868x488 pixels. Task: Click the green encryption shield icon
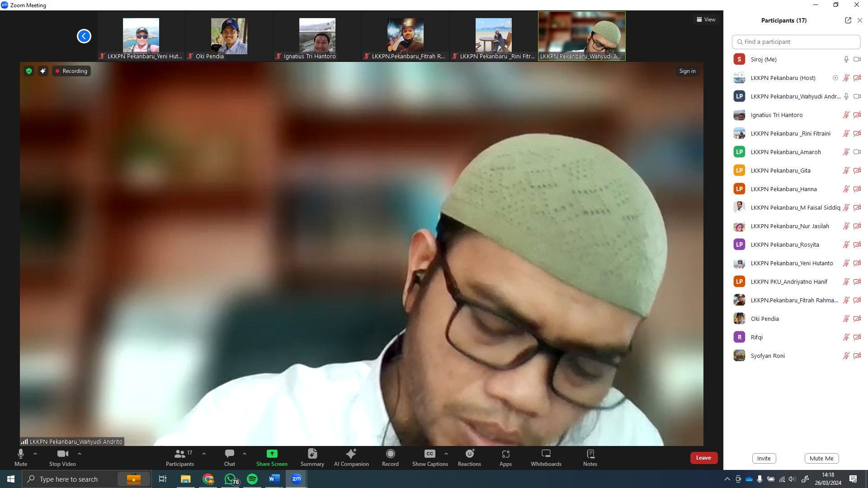click(x=29, y=71)
